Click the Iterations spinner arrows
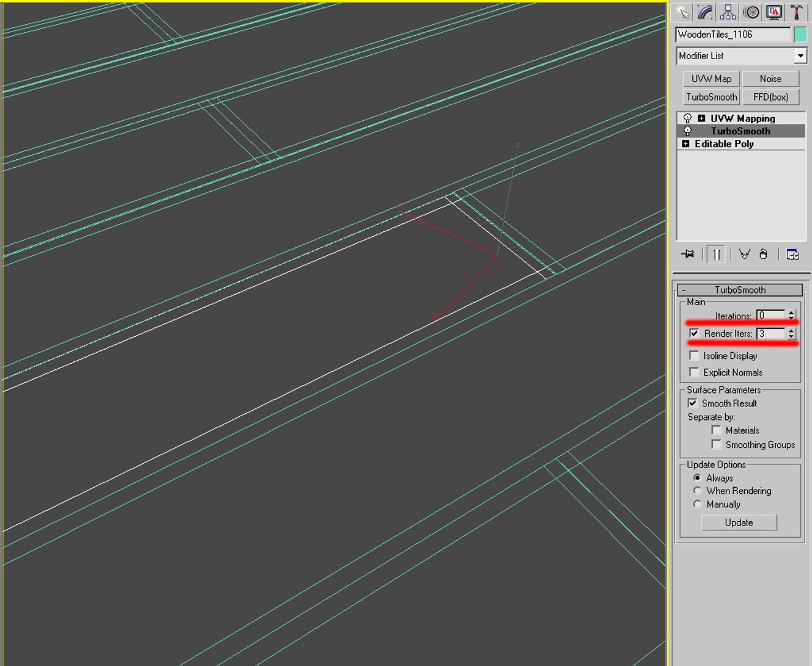Image resolution: width=812 pixels, height=666 pixels. point(791,315)
